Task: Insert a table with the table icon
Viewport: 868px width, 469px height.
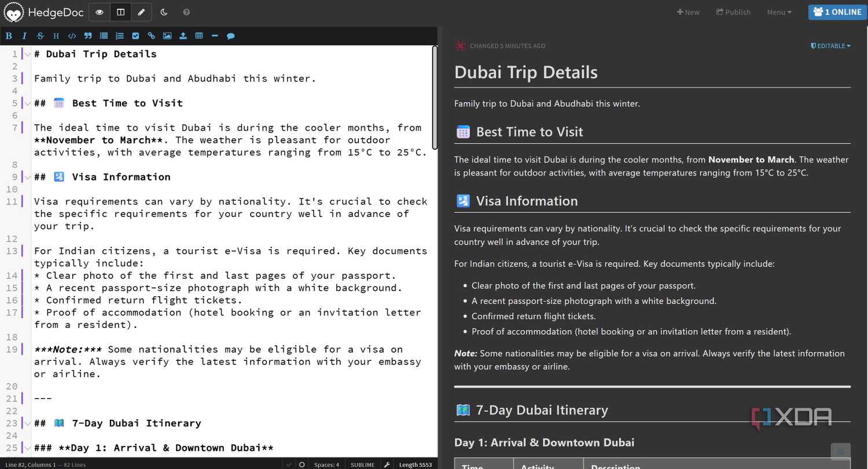Action: click(x=199, y=36)
